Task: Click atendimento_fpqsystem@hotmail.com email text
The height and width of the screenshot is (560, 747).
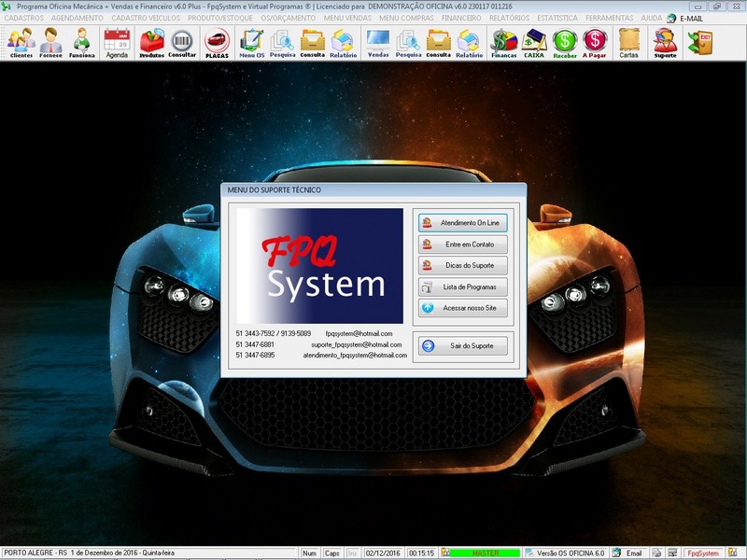Action: point(355,356)
